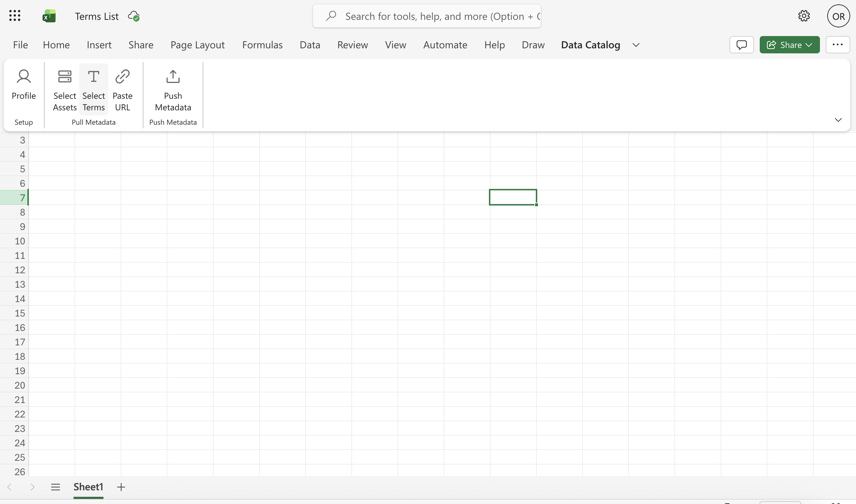Collapse the ribbon with the chevron
This screenshot has width=856, height=504.
click(x=838, y=120)
